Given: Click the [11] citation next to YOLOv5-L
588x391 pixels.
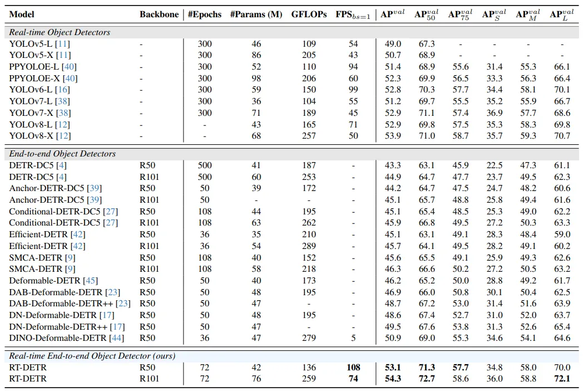Looking at the screenshot, I should [64, 43].
